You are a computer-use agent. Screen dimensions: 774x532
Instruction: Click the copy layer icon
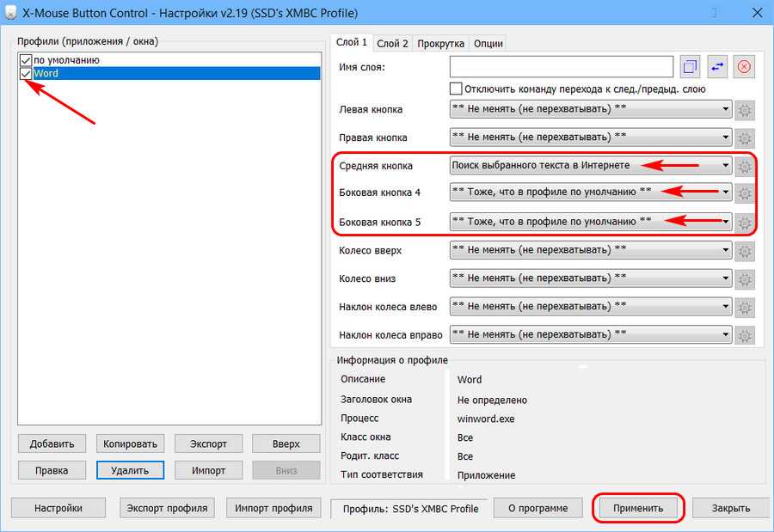(x=690, y=66)
